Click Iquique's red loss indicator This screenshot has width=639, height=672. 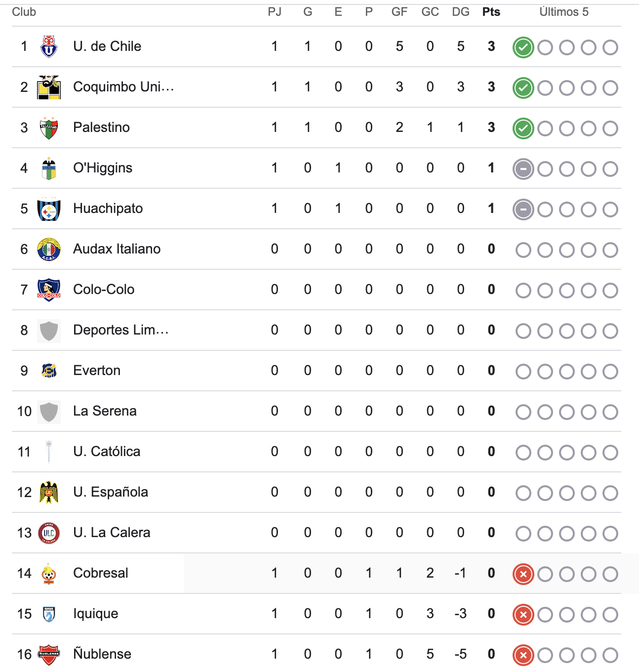pyautogui.click(x=523, y=615)
